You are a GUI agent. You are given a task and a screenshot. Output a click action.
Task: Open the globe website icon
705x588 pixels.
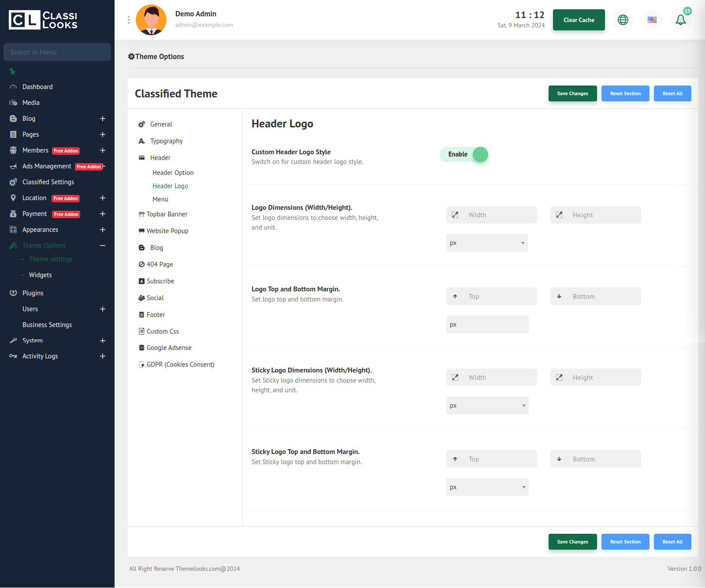click(x=623, y=20)
